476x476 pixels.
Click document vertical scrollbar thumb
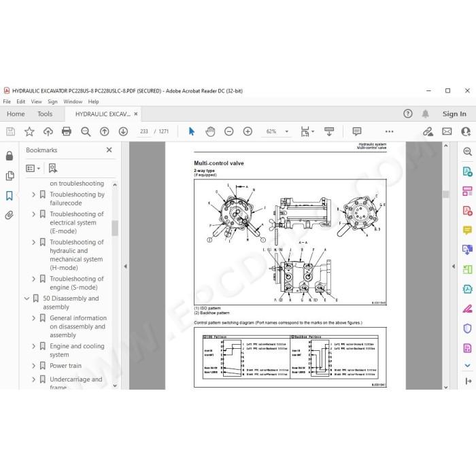tap(445, 194)
